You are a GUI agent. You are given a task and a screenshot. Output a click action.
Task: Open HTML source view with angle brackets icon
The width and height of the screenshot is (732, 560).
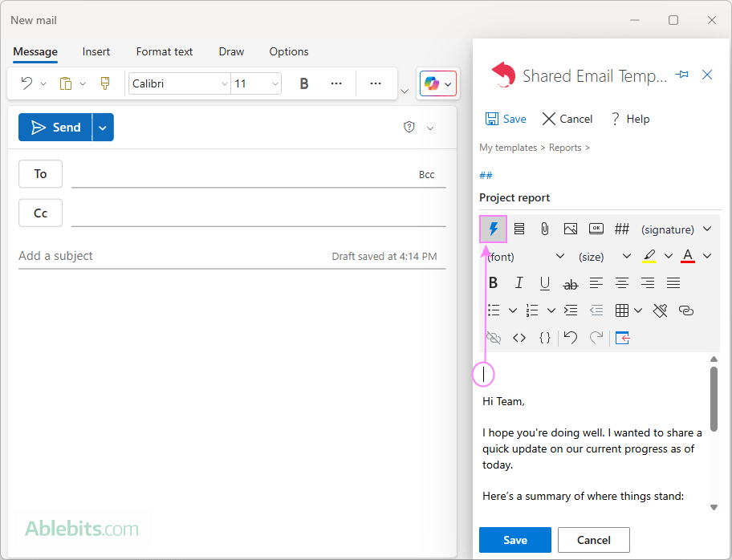[519, 338]
